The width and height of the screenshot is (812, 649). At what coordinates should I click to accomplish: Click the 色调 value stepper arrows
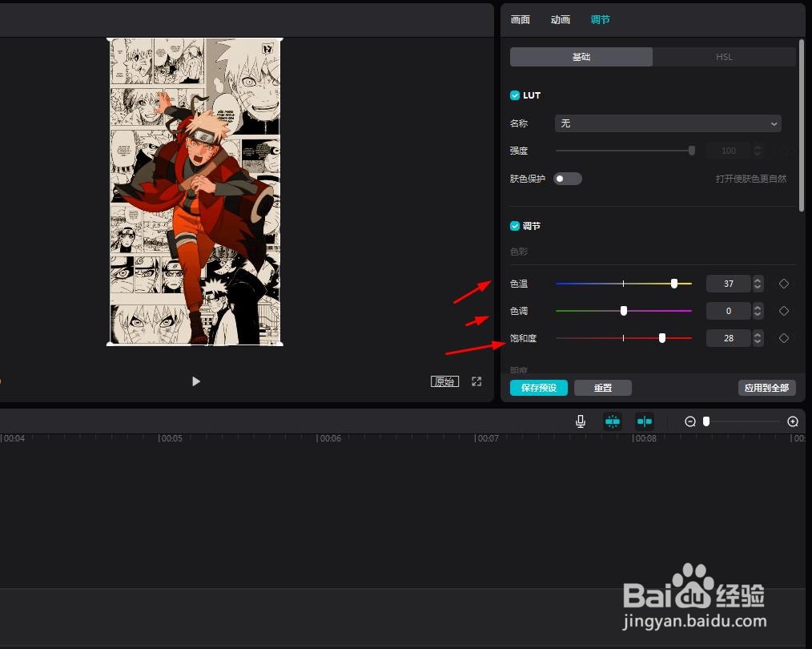coord(758,311)
